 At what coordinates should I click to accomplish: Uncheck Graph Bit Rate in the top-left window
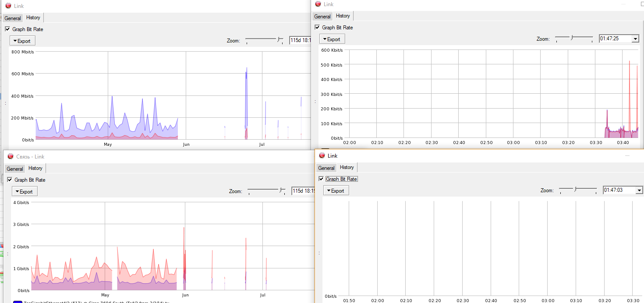7,29
